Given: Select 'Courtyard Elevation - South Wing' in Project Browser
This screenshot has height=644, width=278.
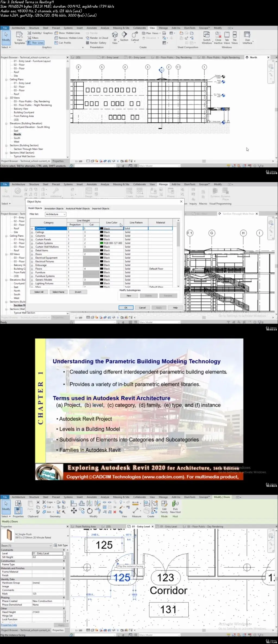Looking at the screenshot, I should 32,127.
